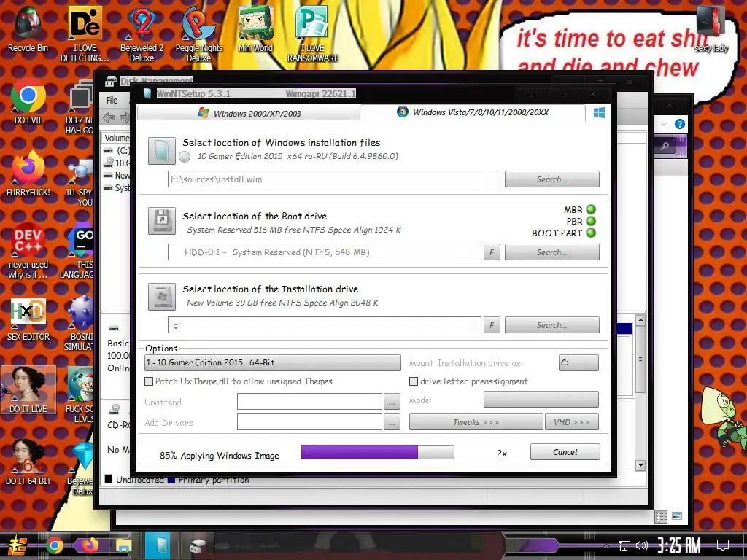Switch to Windows Vista/7/8/10/11 tab

[x=473, y=112]
